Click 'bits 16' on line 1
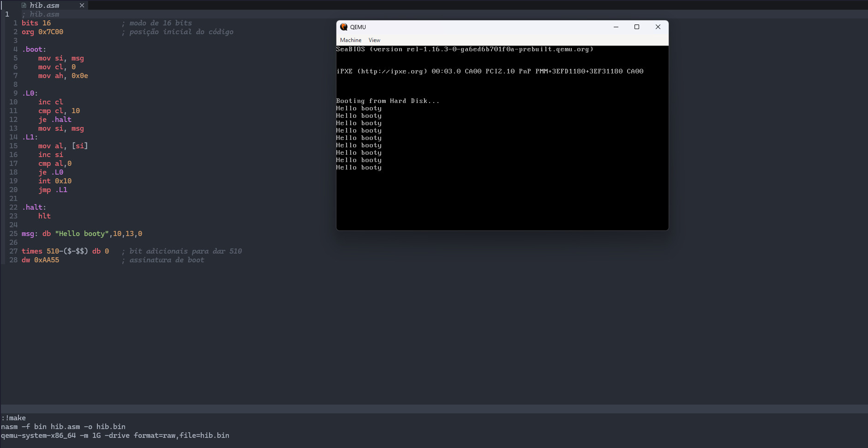This screenshot has height=448, width=868. click(36, 23)
